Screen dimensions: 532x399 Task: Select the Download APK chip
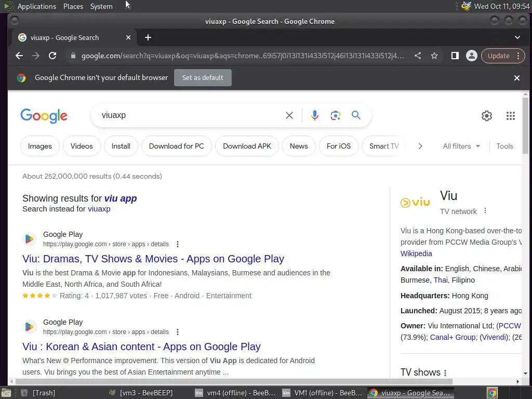247,146
